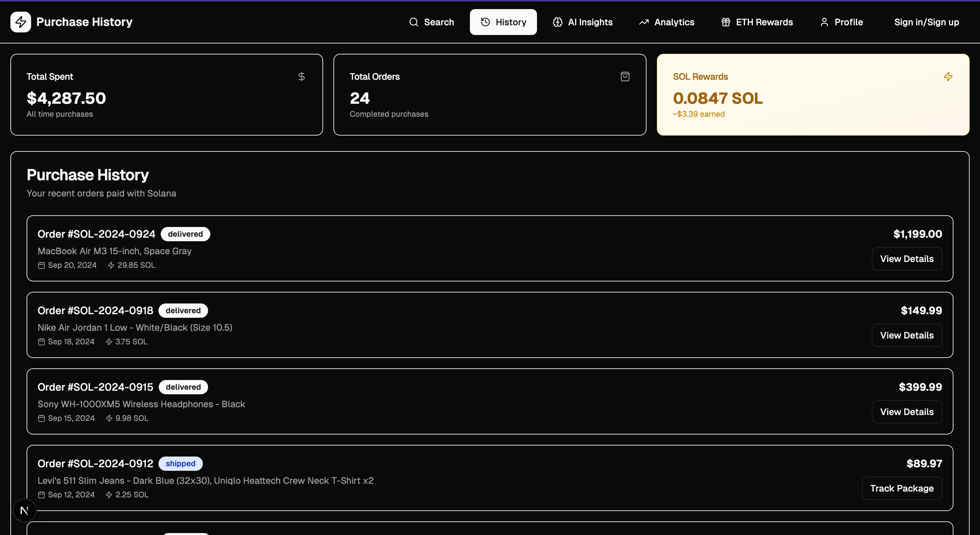980x535 pixels.
Task: Switch to the History tab
Action: pyautogui.click(x=503, y=22)
